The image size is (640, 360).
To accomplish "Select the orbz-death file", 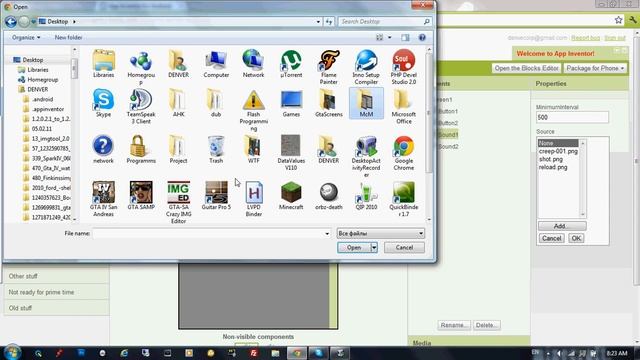I will point(329,196).
